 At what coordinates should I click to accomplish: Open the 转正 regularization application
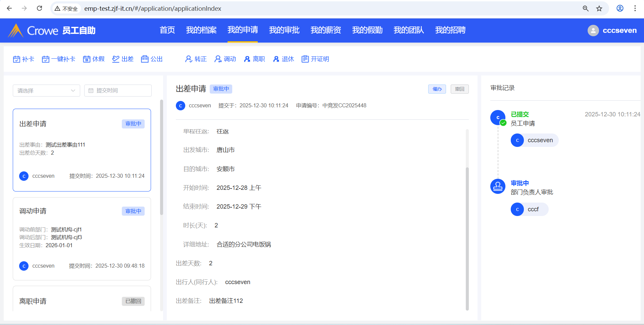[196, 59]
